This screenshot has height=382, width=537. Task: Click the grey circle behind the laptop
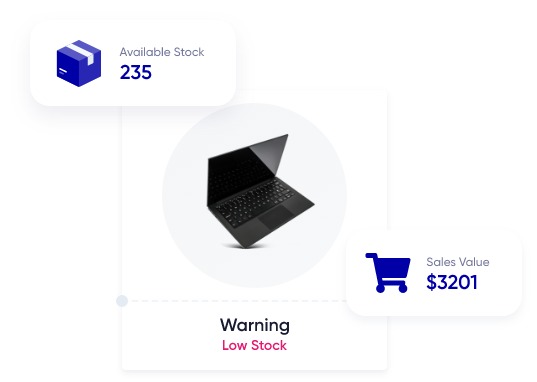tap(254, 195)
